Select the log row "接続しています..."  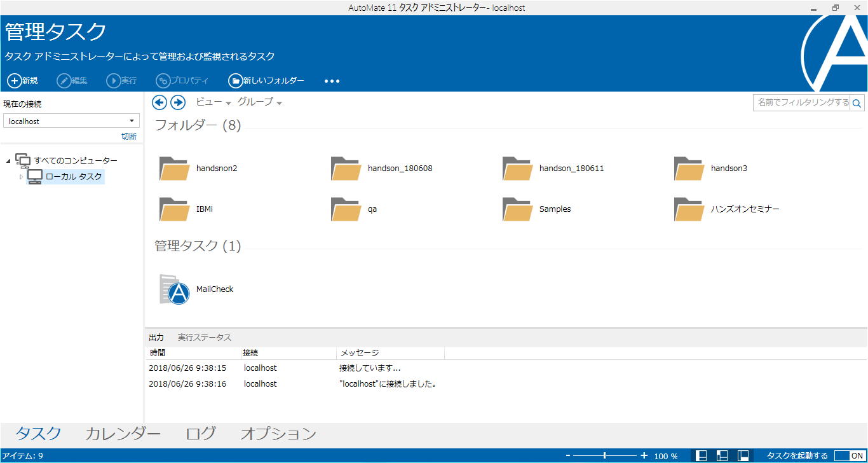pyautogui.click(x=506, y=368)
